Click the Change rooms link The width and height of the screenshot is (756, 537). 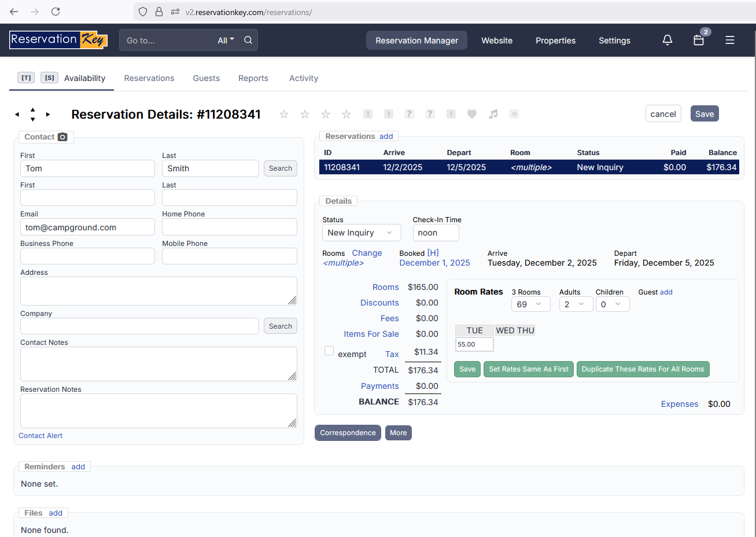(x=367, y=253)
